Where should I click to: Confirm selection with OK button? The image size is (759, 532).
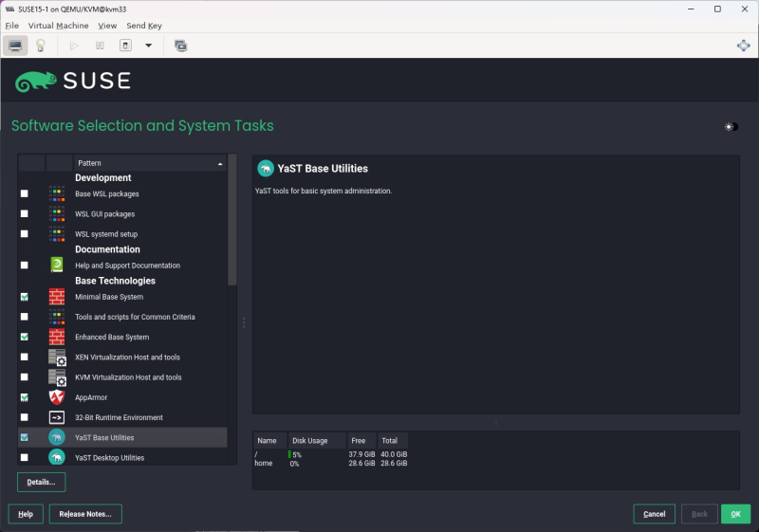pos(735,514)
